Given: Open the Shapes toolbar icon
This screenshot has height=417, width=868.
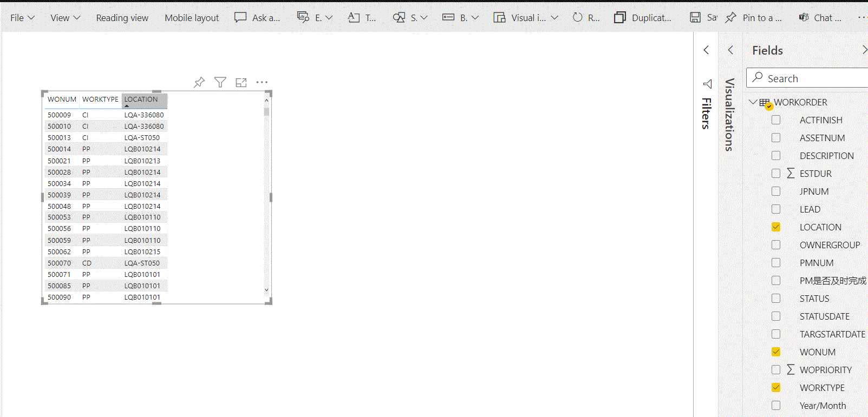Looking at the screenshot, I should (x=399, y=17).
